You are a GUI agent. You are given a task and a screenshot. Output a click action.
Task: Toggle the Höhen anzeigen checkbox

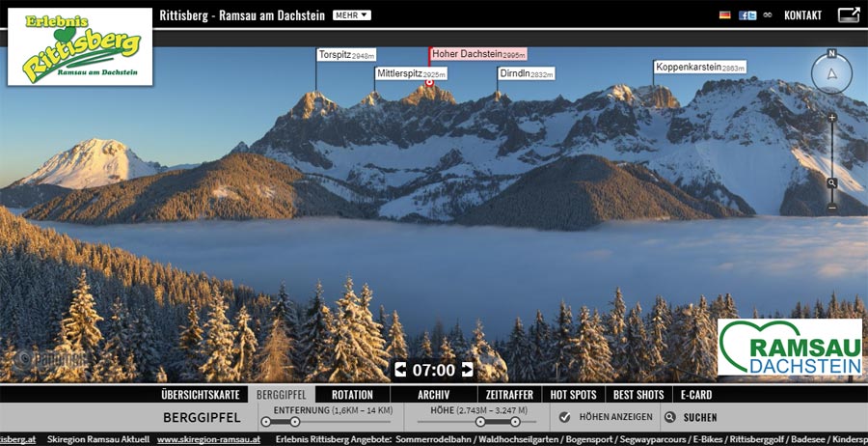[x=564, y=417]
